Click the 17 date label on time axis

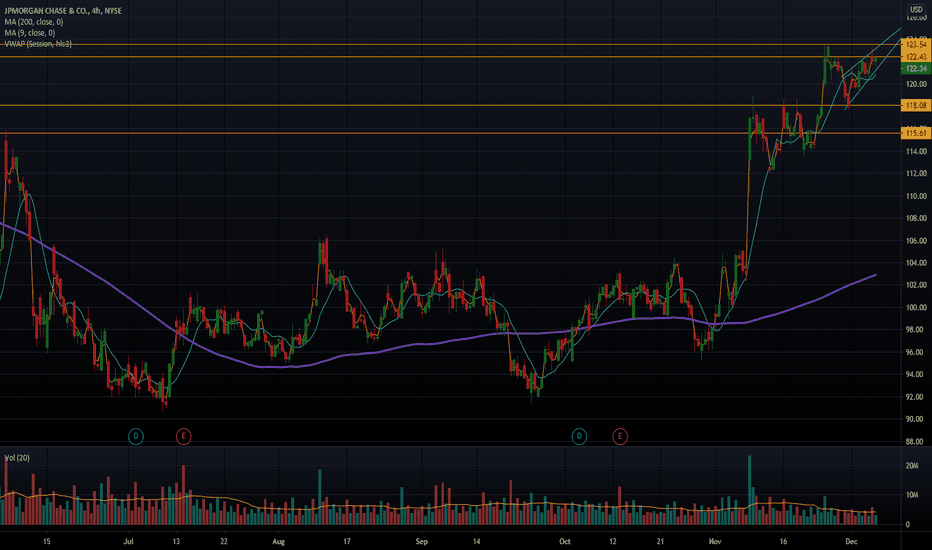(x=347, y=542)
